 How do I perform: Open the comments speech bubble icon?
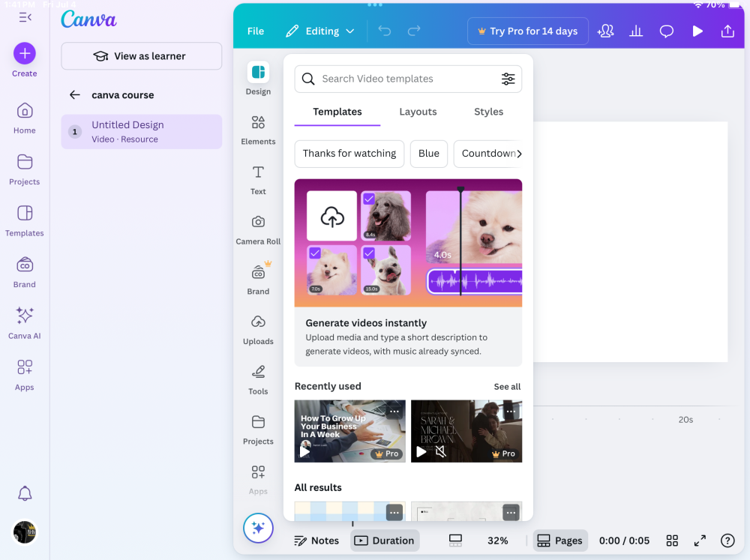pyautogui.click(x=666, y=31)
